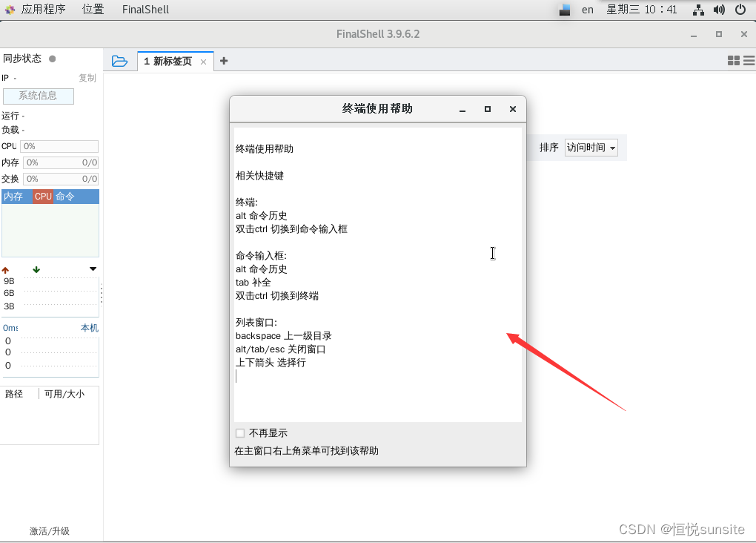756x543 pixels.
Task: Click the 系统信息 button in sidebar
Action: click(x=38, y=96)
